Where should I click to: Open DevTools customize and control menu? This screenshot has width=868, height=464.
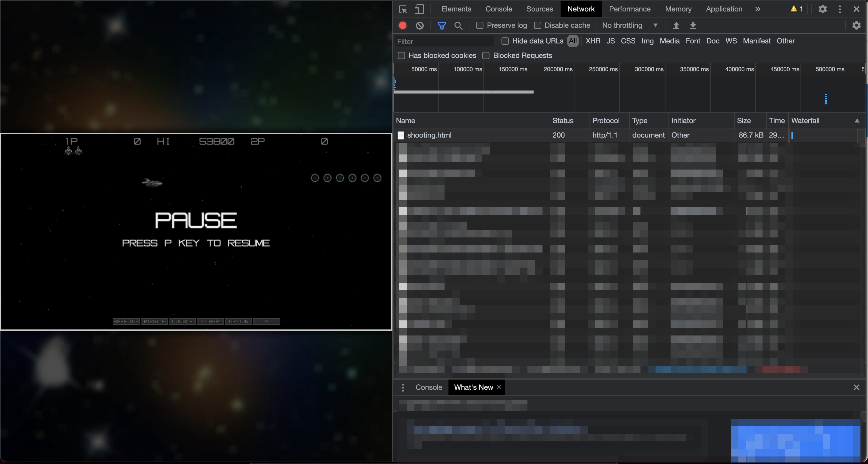pos(840,9)
